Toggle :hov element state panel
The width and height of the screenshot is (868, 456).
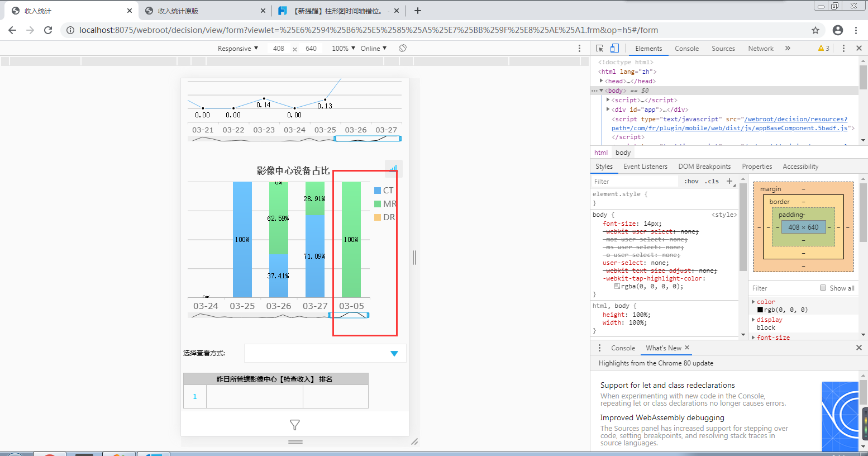point(691,181)
